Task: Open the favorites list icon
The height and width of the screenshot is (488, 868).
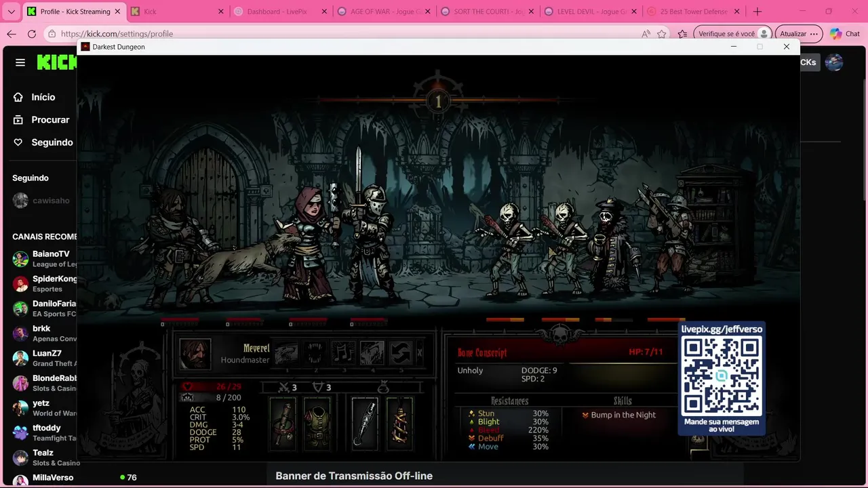Action: coord(683,34)
